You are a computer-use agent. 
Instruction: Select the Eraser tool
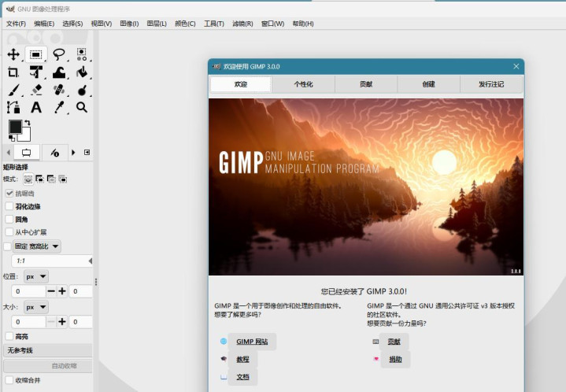(x=35, y=90)
